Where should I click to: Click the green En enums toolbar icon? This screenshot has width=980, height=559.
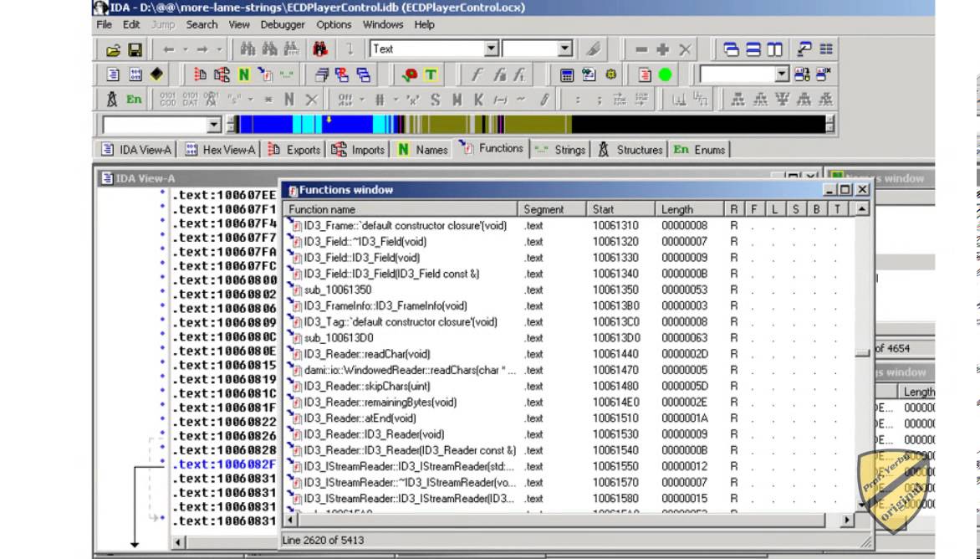[134, 100]
